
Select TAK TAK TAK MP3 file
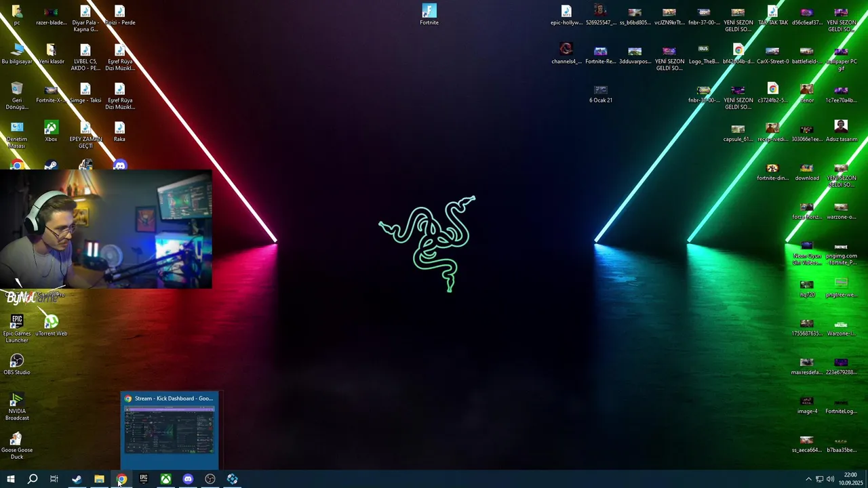tap(772, 14)
